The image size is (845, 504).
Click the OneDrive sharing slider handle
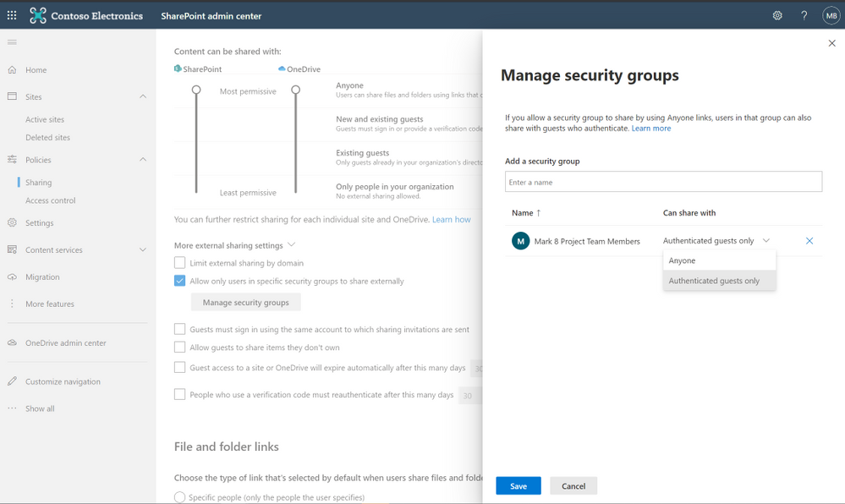pos(296,90)
